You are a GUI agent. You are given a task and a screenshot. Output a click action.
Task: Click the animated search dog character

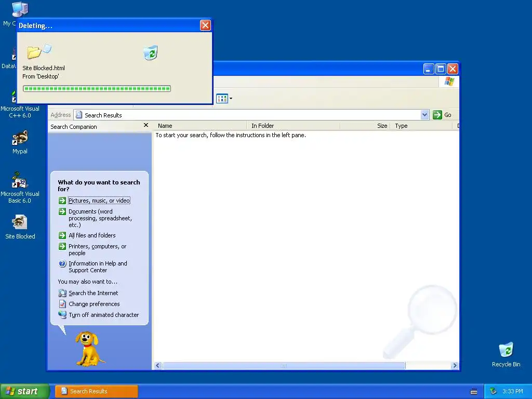pos(89,349)
